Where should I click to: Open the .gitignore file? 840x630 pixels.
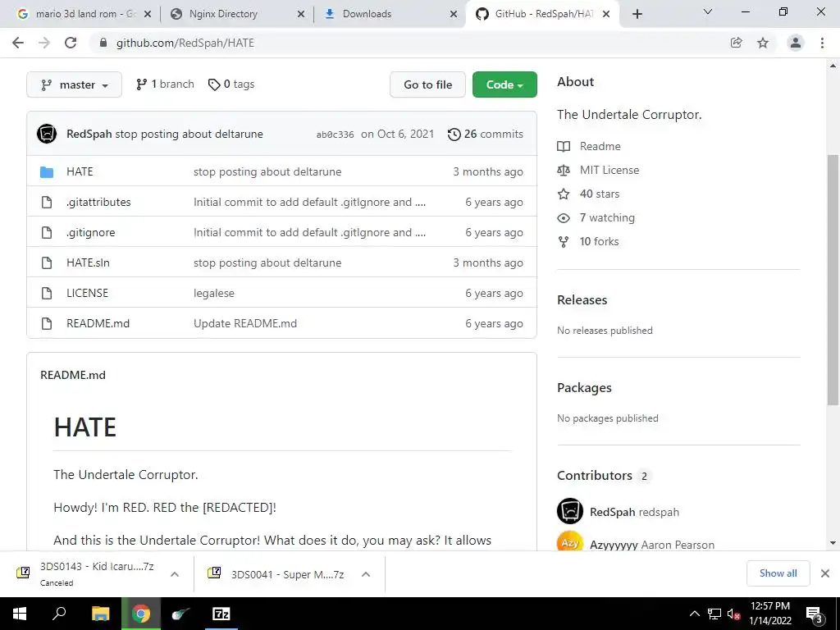click(x=90, y=232)
